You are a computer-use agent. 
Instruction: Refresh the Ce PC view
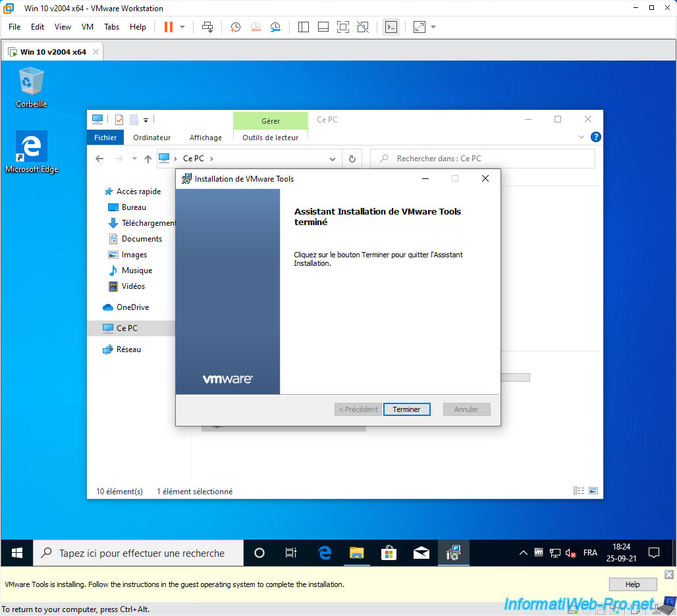click(352, 159)
